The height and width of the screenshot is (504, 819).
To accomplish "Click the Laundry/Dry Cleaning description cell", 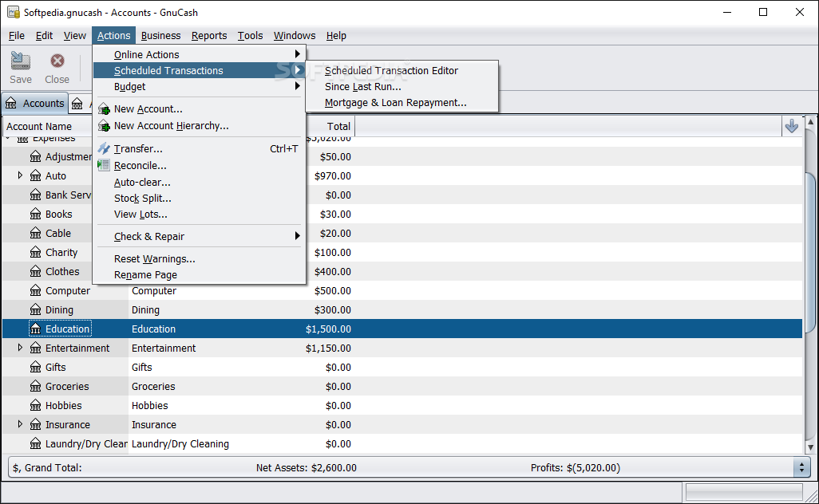I will [180, 444].
